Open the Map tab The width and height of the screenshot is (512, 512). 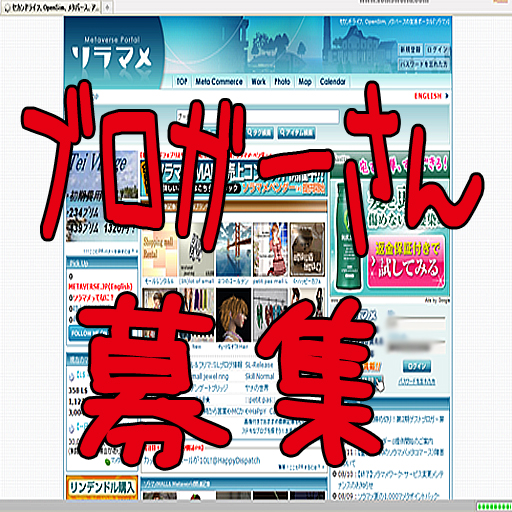click(305, 82)
